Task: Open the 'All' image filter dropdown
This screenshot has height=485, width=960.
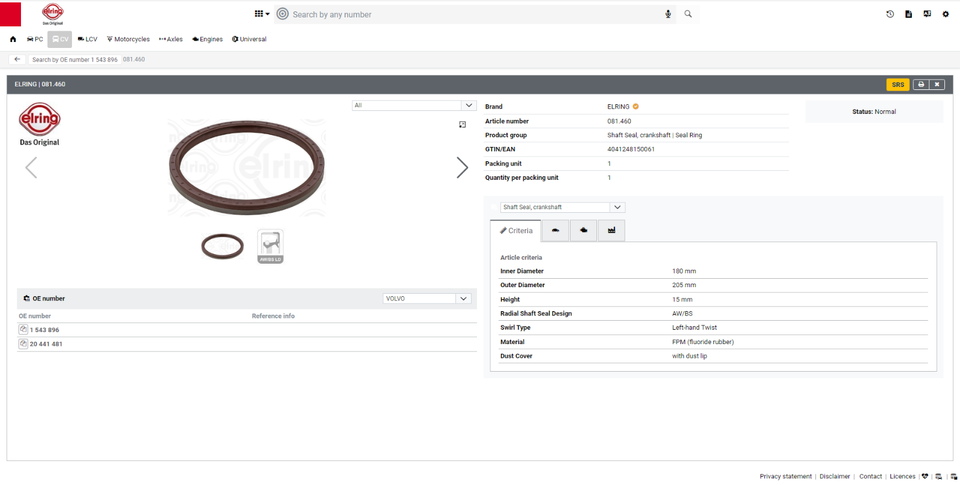Action: (x=414, y=105)
